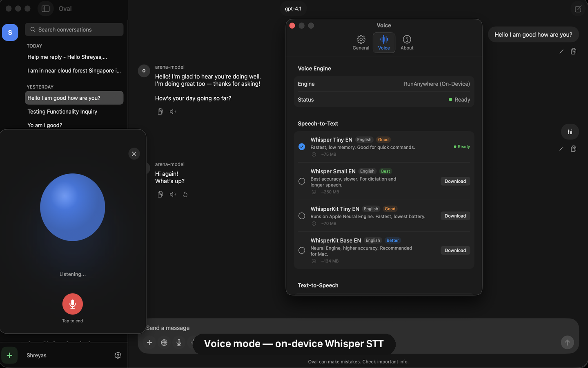The height and width of the screenshot is (368, 588).
Task: Click the Status Ready row
Action: [x=384, y=100]
